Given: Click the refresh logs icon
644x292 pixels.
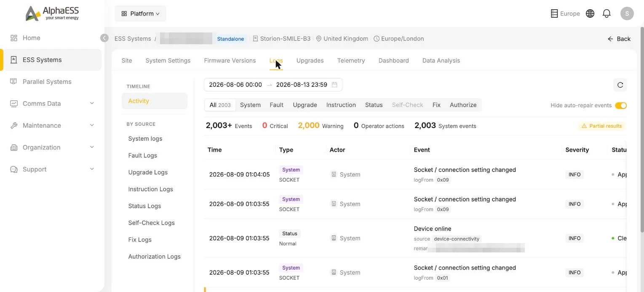Looking at the screenshot, I should [x=620, y=85].
